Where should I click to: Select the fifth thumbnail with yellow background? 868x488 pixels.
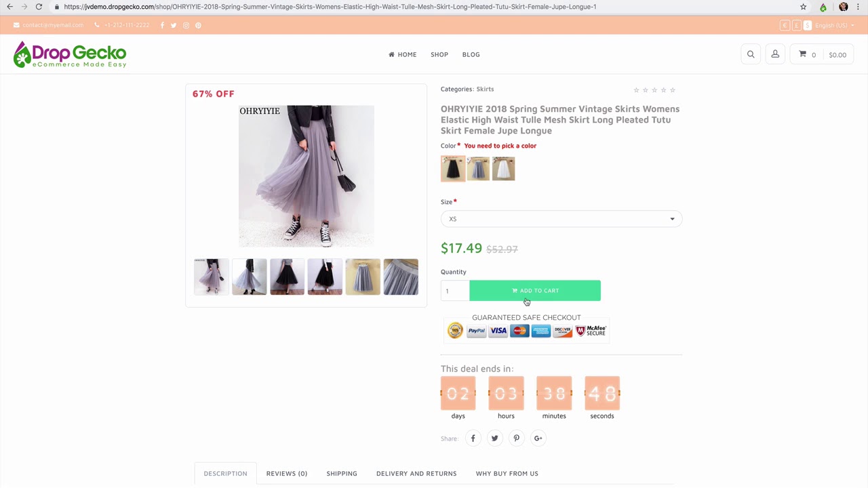tap(363, 277)
